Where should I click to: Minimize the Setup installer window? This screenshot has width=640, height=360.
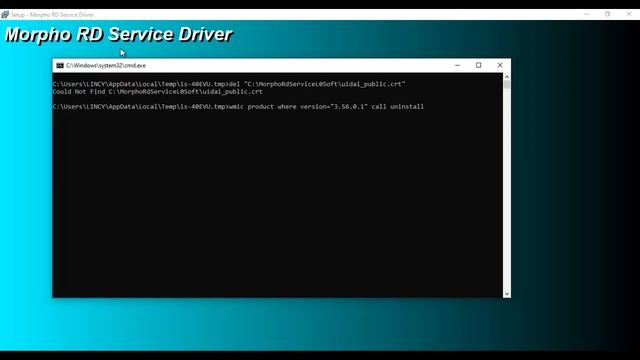tap(587, 14)
